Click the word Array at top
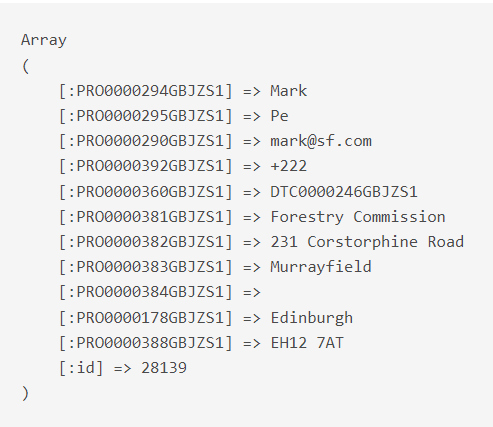Image resolution: width=493 pixels, height=427 pixels. [x=44, y=40]
